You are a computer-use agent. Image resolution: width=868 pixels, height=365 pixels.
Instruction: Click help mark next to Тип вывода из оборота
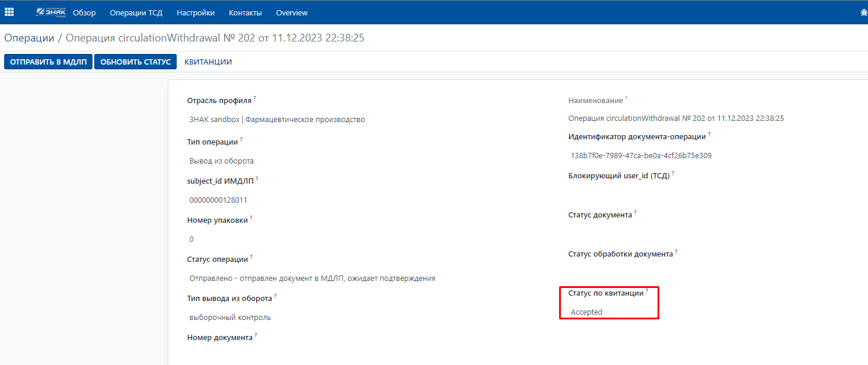[276, 296]
